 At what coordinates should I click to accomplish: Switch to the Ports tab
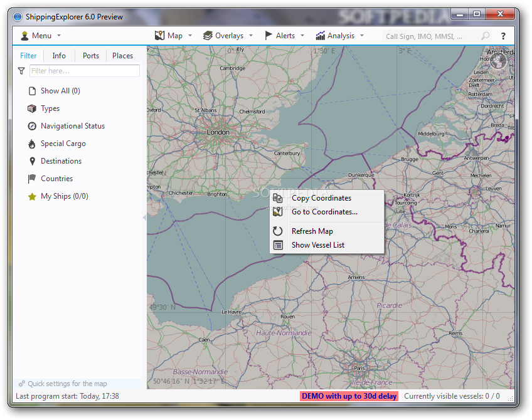pyautogui.click(x=91, y=56)
